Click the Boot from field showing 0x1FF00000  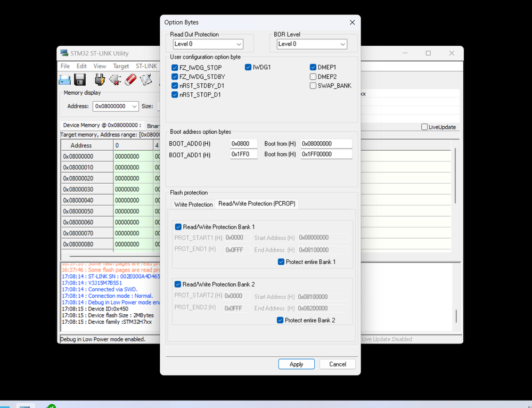coord(326,154)
